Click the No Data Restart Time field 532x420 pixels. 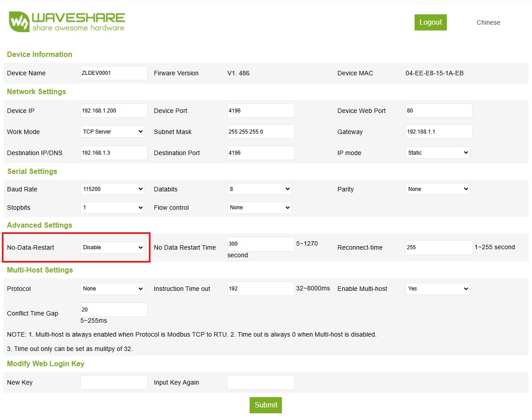click(x=260, y=243)
